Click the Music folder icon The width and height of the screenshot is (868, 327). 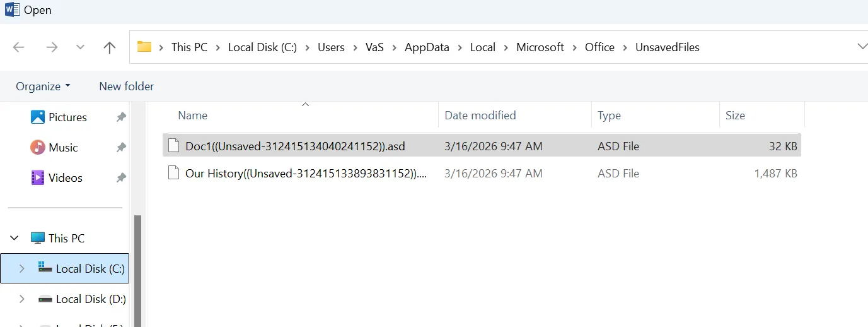click(x=38, y=147)
